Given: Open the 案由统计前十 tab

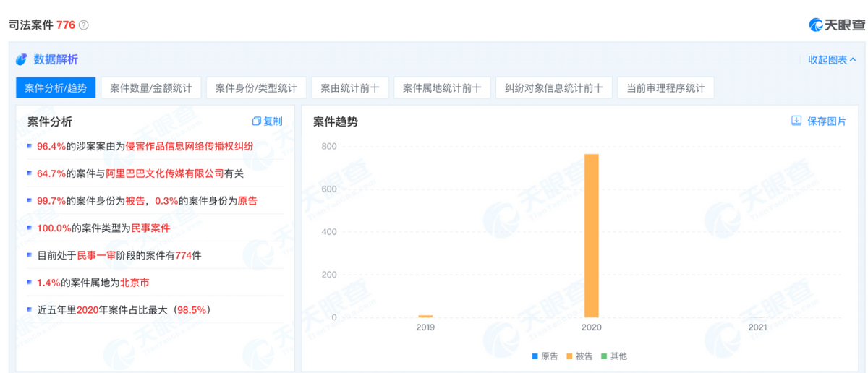Looking at the screenshot, I should [x=350, y=88].
